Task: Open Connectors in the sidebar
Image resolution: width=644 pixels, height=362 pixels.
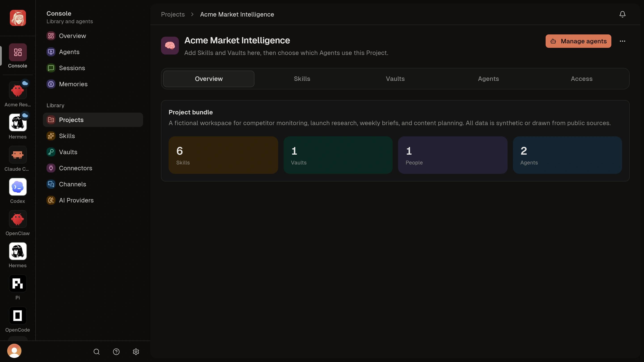Action: coord(93,168)
